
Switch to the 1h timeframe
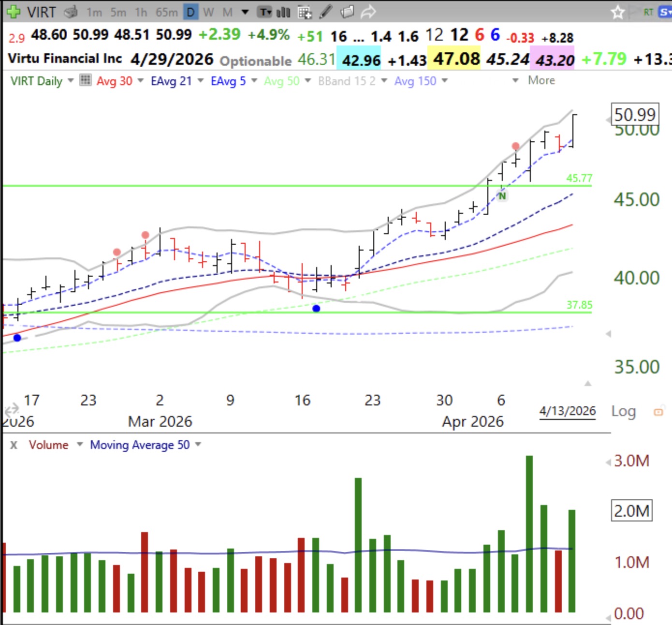coord(141,12)
